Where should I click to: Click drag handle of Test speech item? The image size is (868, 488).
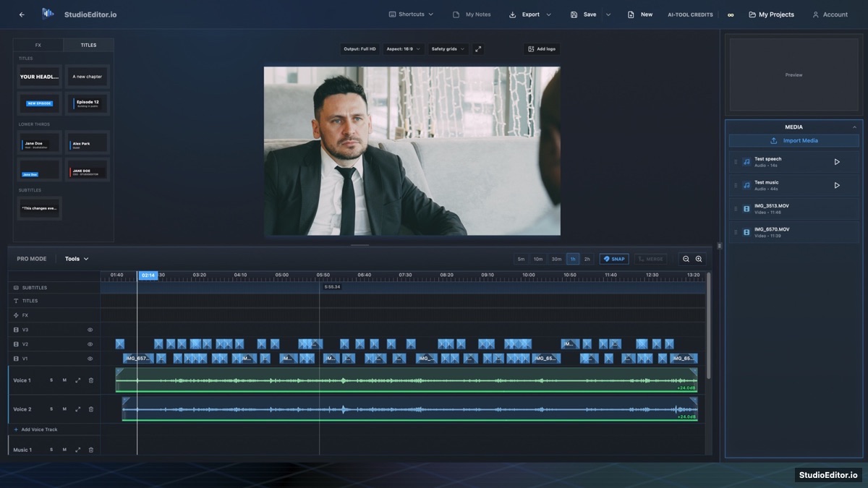point(736,162)
